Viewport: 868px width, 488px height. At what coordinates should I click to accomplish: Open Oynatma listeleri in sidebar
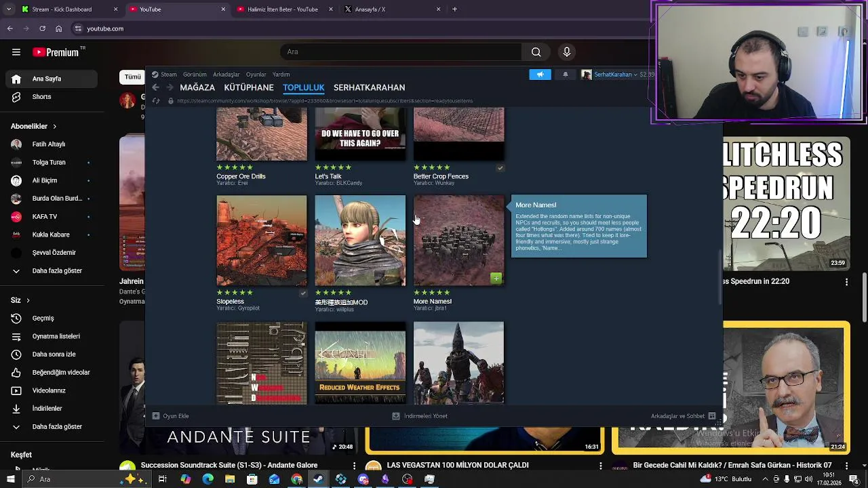click(x=52, y=336)
